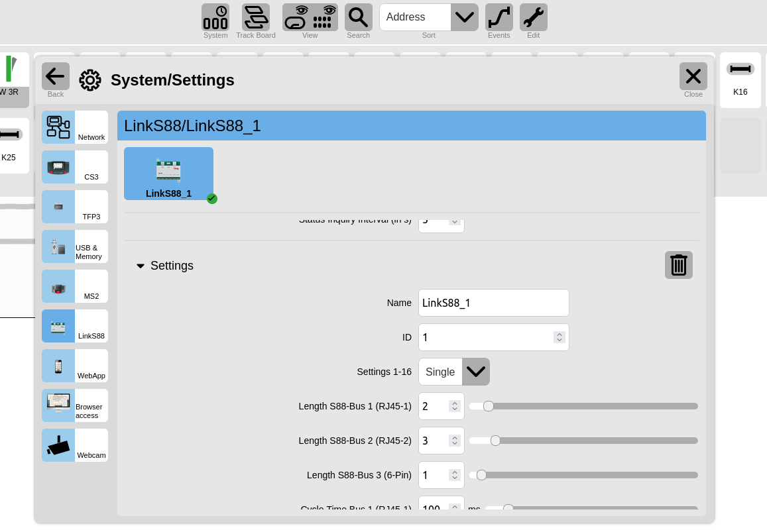767x532 pixels.
Task: Click the S88-Bus 1 length stepper
Action: (x=454, y=406)
